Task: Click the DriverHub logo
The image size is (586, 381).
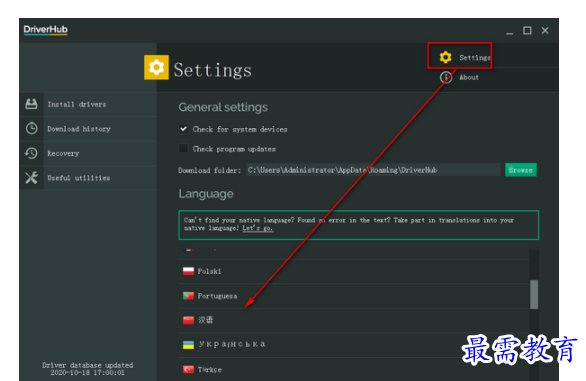Action: click(x=46, y=30)
